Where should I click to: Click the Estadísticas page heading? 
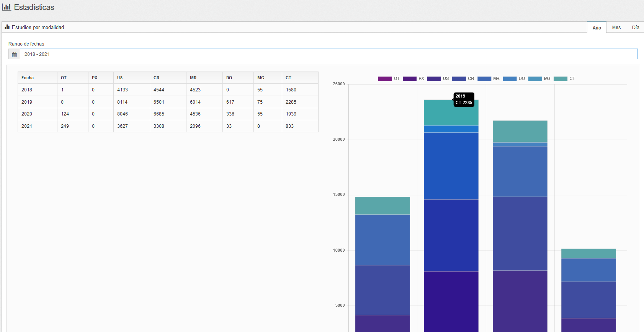[34, 7]
